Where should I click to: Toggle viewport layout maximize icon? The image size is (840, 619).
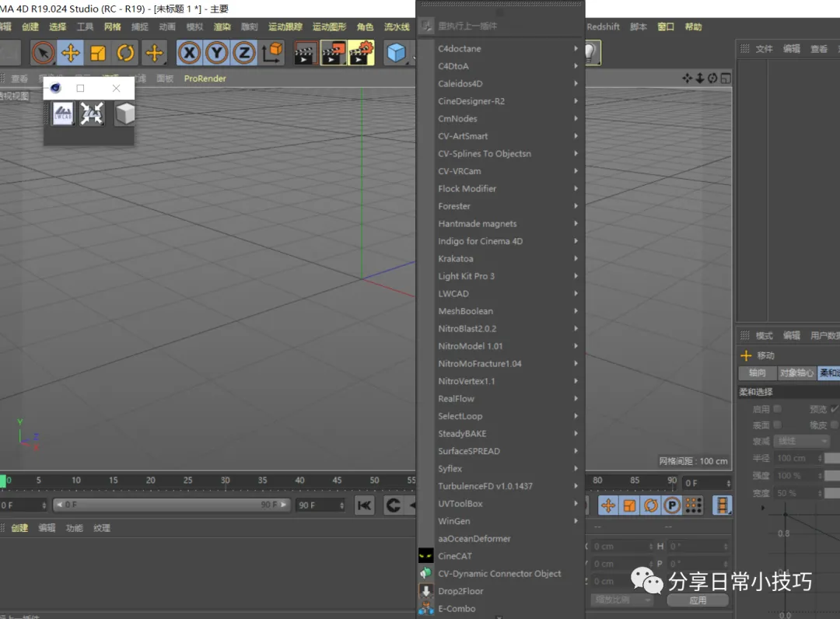(726, 79)
